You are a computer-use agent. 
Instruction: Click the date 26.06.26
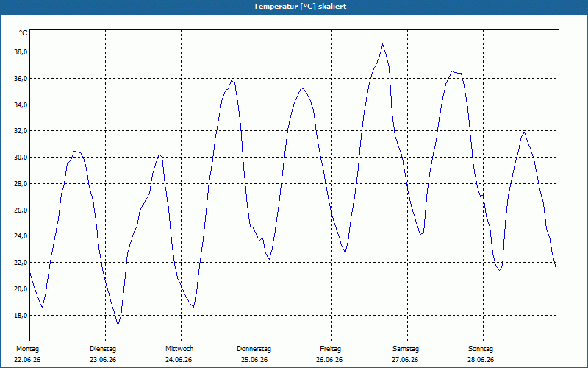(329, 360)
